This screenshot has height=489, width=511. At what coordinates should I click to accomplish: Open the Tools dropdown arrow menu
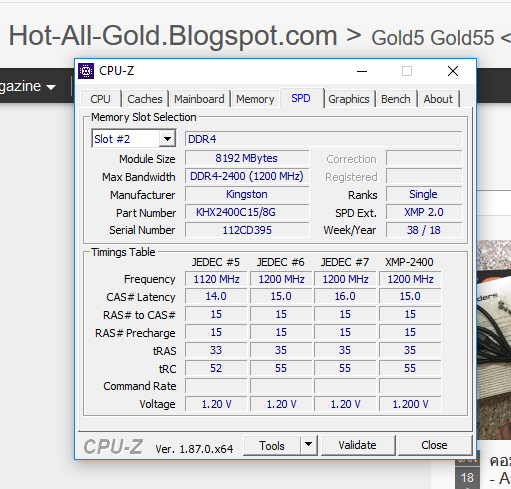309,444
